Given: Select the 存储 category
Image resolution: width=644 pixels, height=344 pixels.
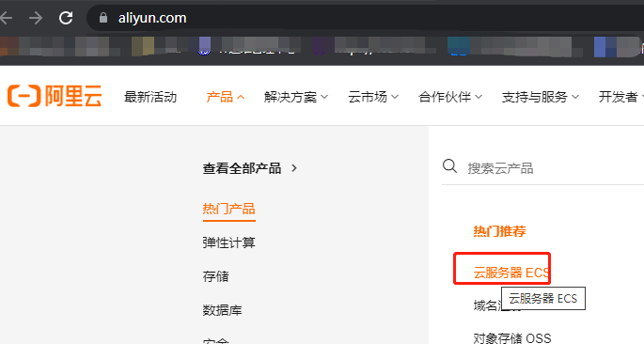Looking at the screenshot, I should click(x=215, y=276).
